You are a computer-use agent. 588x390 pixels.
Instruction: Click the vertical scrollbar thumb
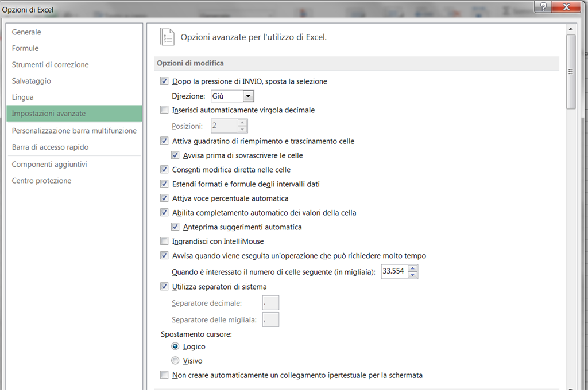[571, 72]
